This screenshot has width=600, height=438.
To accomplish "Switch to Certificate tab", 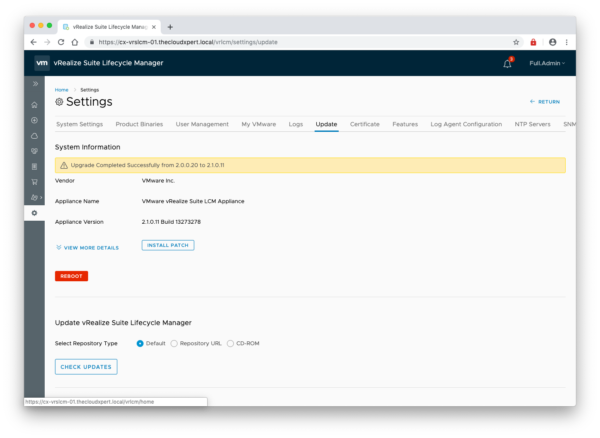I will [364, 124].
